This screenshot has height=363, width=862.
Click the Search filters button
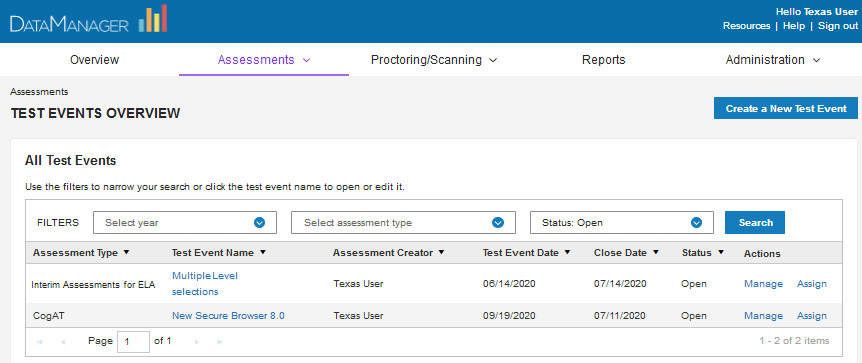[x=755, y=223]
